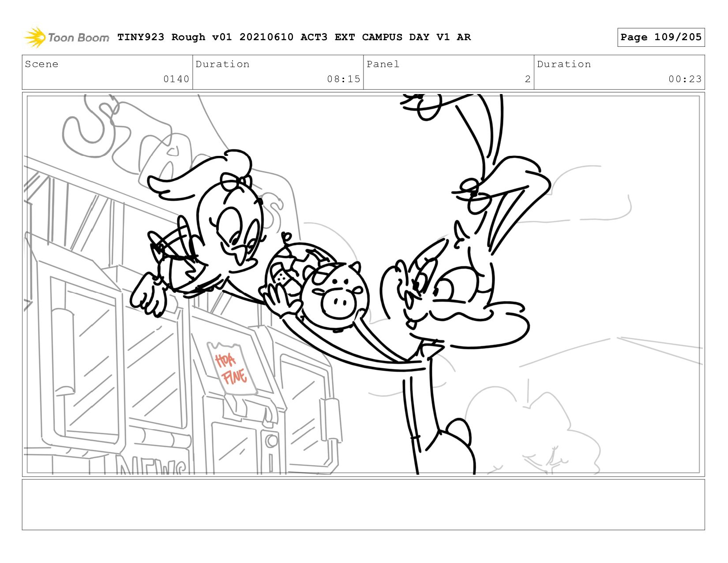This screenshot has width=728, height=563.
Task: Click the pig character's face
Action: pos(335,296)
